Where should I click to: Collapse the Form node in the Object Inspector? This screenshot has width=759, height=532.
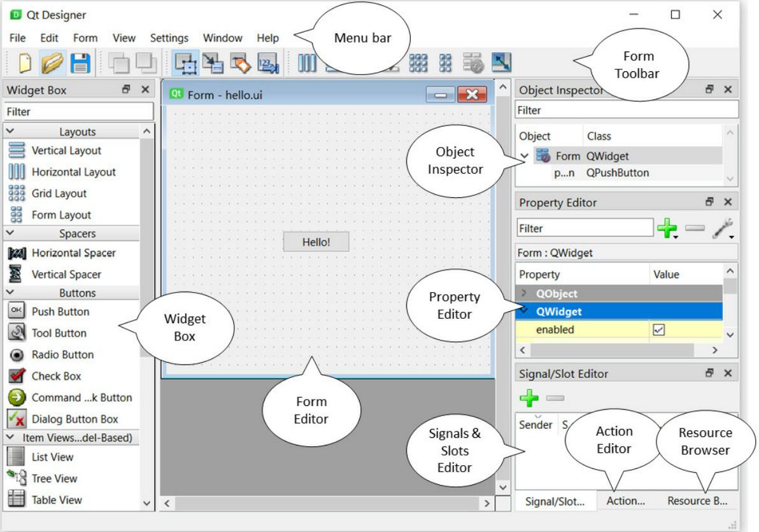tap(524, 156)
